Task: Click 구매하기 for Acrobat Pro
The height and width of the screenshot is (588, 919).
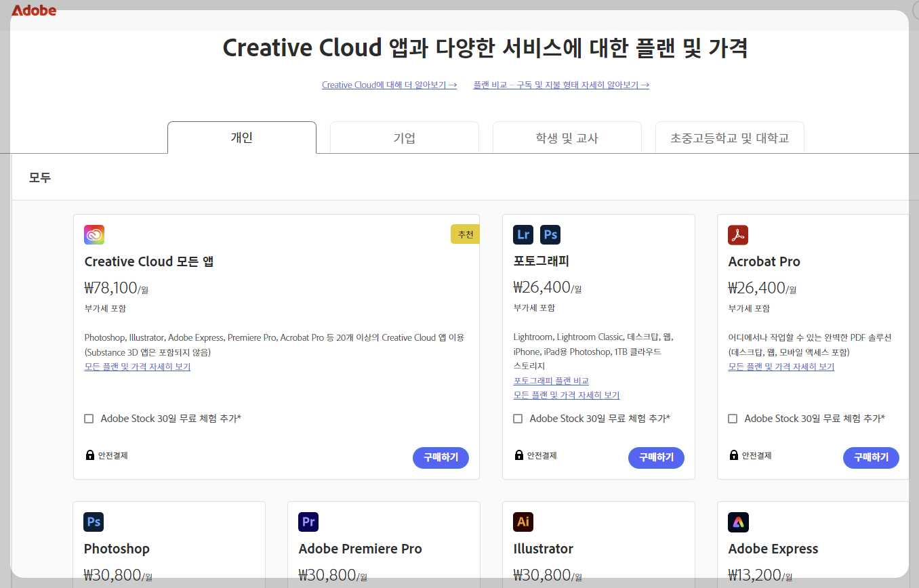Action: (x=871, y=458)
